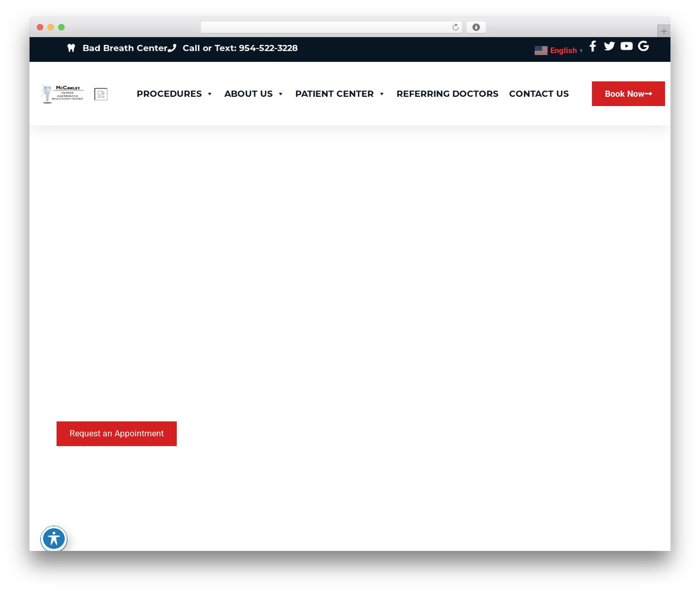Tap the Call or Text 954-522-3228 link
700x593 pixels.
tap(240, 48)
